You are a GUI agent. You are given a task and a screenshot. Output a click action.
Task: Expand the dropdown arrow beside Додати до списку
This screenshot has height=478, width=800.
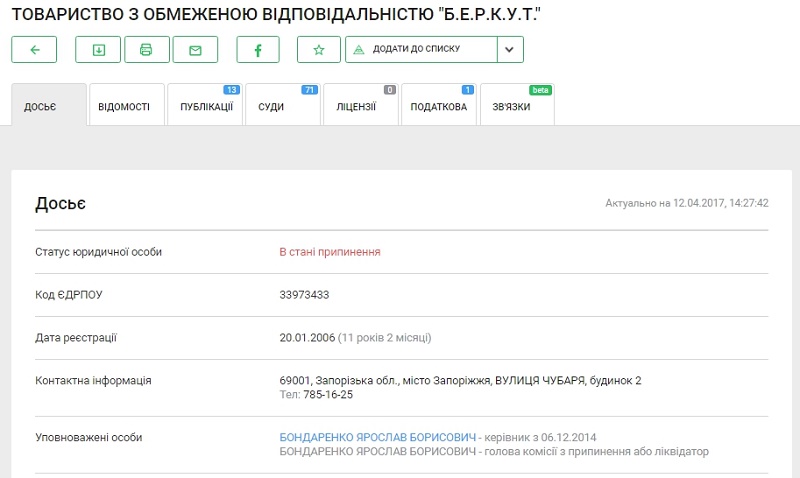pyautogui.click(x=510, y=50)
